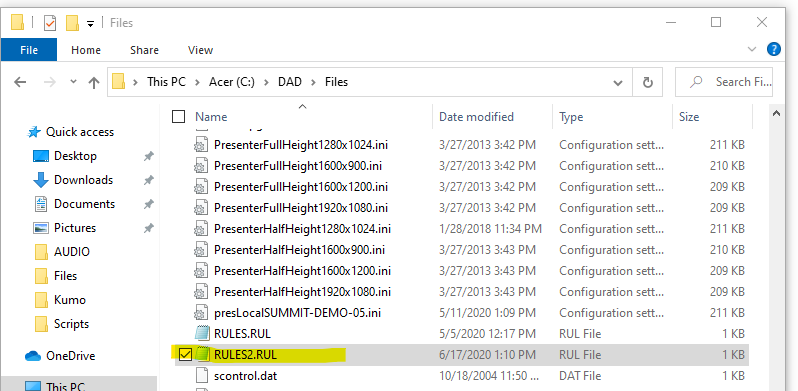Viewport: 798px width, 391px height.
Task: Click the PresenterFullHeight1280x1024.ini file icon
Action: (202, 145)
